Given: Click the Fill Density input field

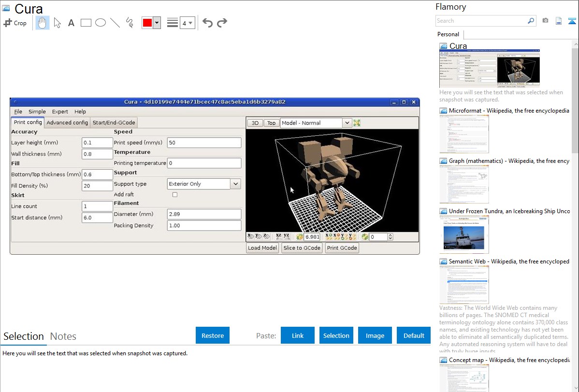Looking at the screenshot, I should 97,186.
